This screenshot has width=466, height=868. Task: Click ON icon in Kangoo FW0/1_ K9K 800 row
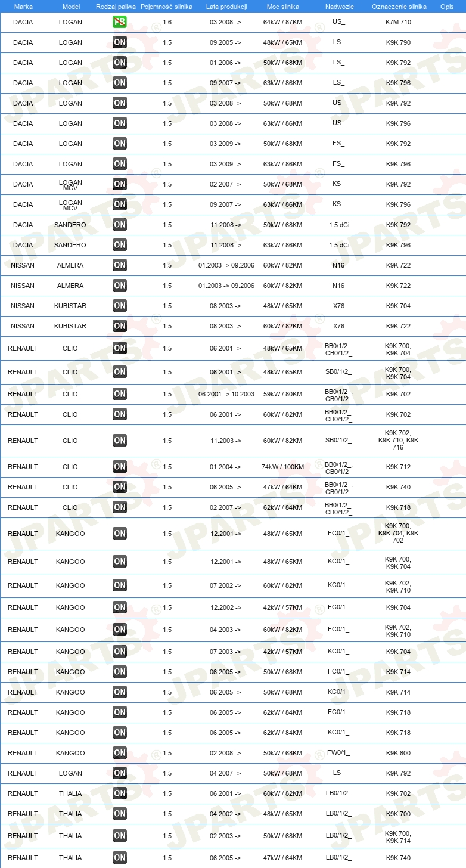click(120, 753)
